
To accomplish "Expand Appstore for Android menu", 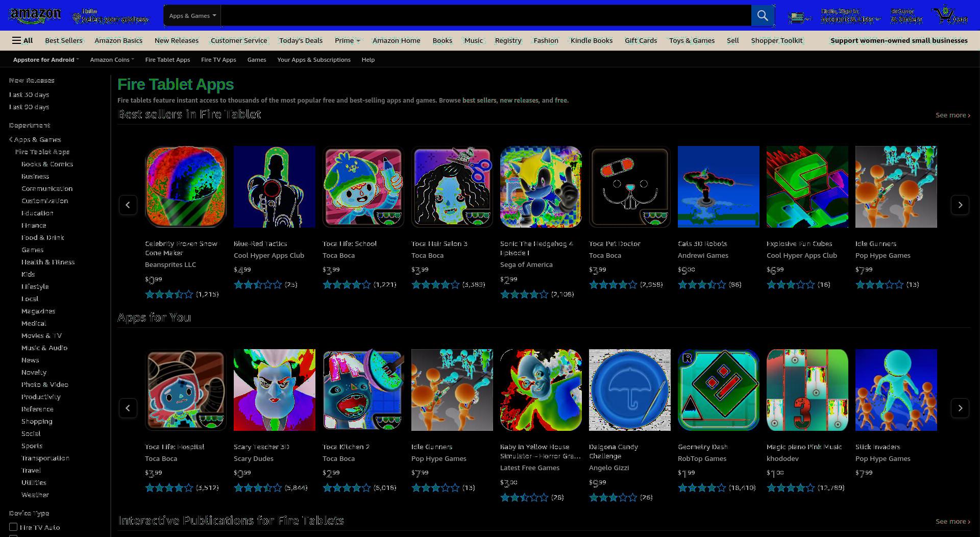I will 46,60.
